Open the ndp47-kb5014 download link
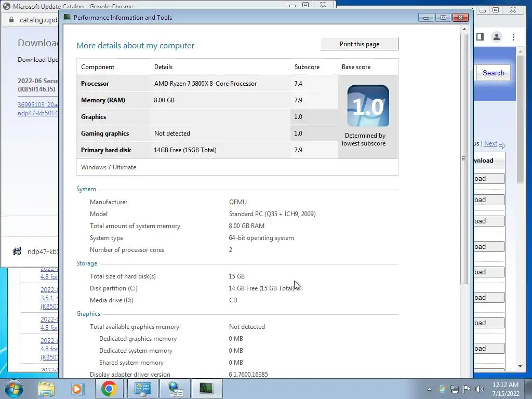This screenshot has width=532, height=399. tap(37, 113)
